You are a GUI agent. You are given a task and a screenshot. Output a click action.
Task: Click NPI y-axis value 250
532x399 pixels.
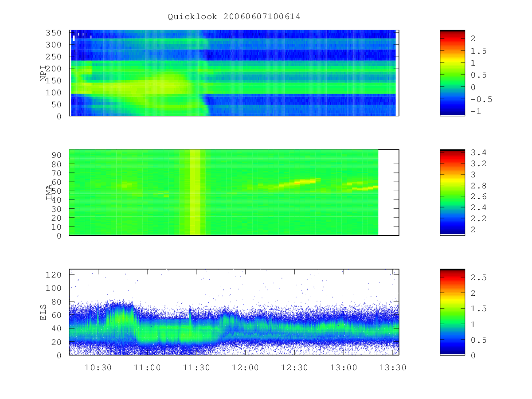point(55,57)
